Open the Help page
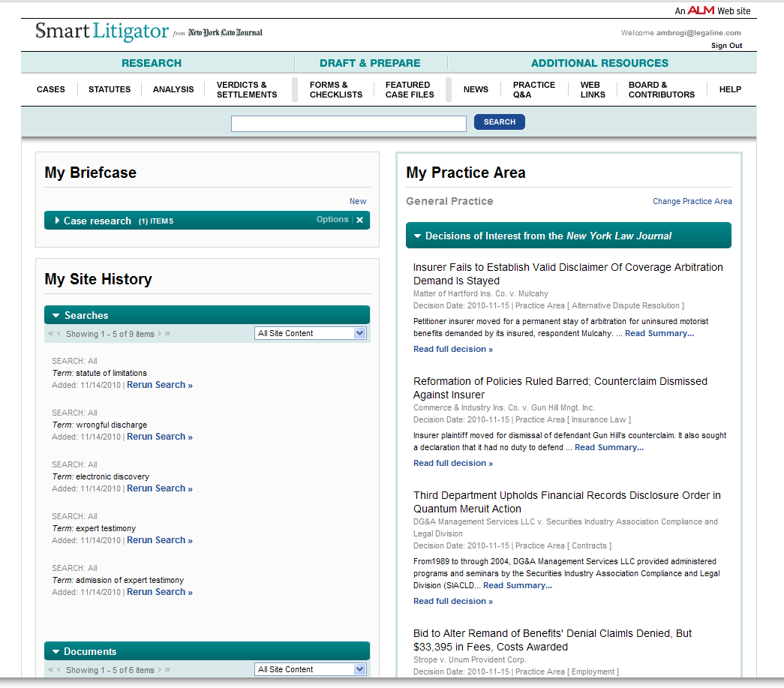The image size is (784, 688). click(730, 89)
